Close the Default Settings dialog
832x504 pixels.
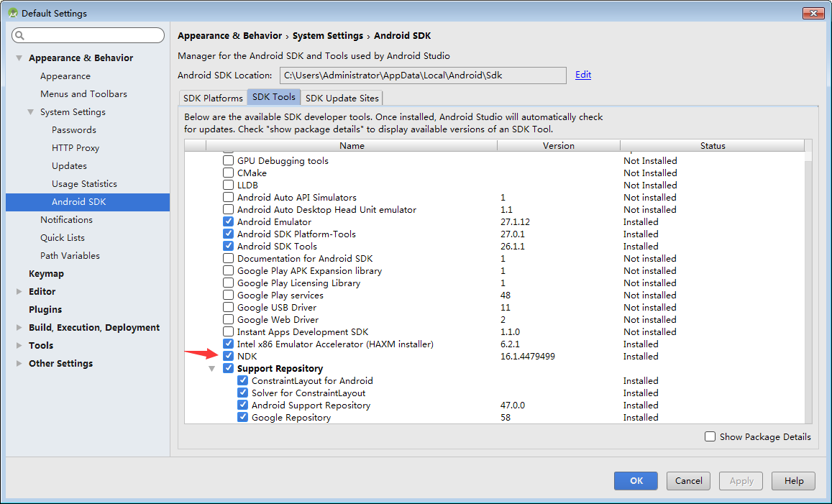tap(813, 13)
